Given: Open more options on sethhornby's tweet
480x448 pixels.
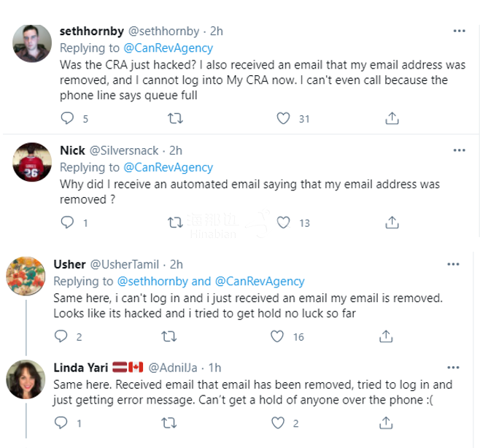Looking at the screenshot, I should (459, 31).
